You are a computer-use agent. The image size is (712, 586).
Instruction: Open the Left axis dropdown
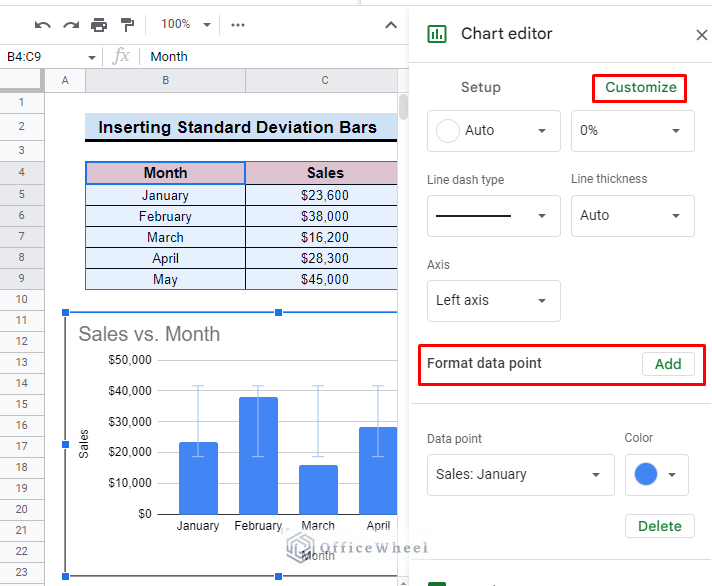(x=493, y=300)
